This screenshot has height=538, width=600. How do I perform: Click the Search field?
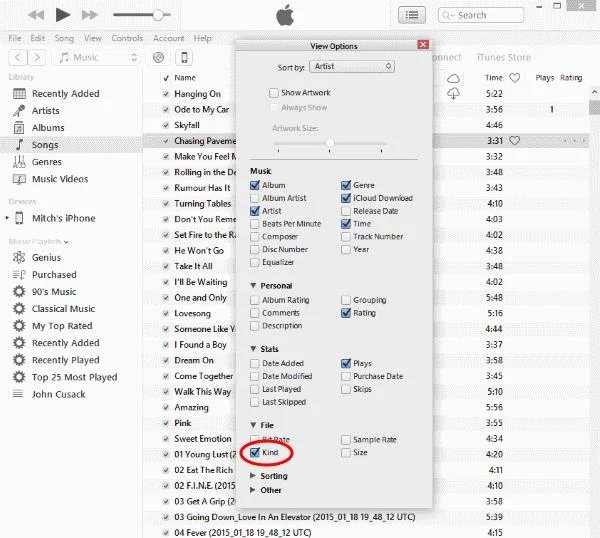point(481,15)
